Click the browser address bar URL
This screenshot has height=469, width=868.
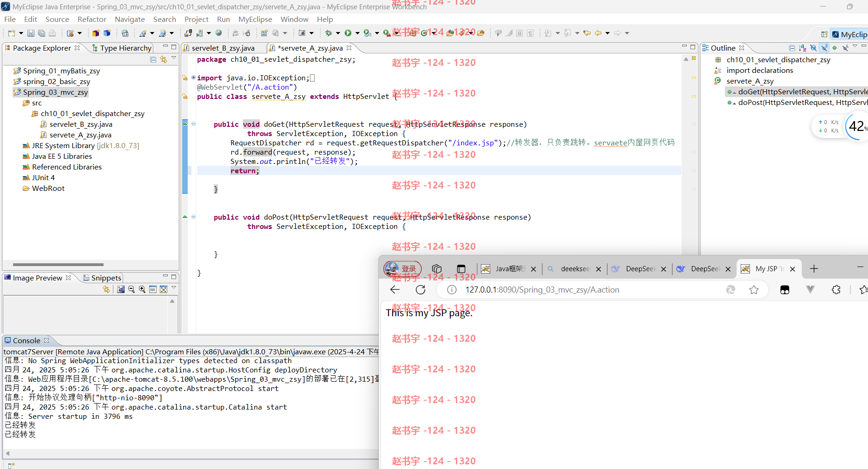542,290
